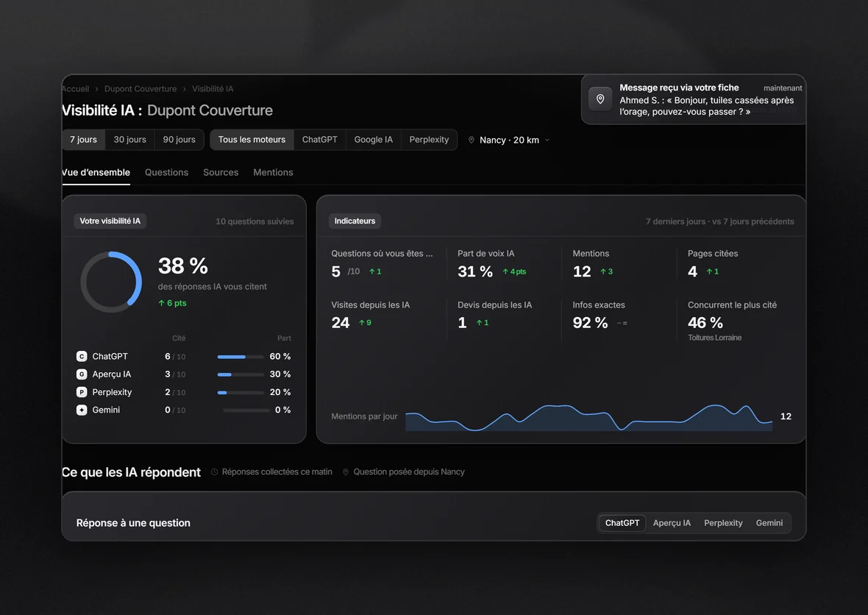The image size is (868, 615).
Task: Switch to the Questions tab
Action: click(167, 173)
